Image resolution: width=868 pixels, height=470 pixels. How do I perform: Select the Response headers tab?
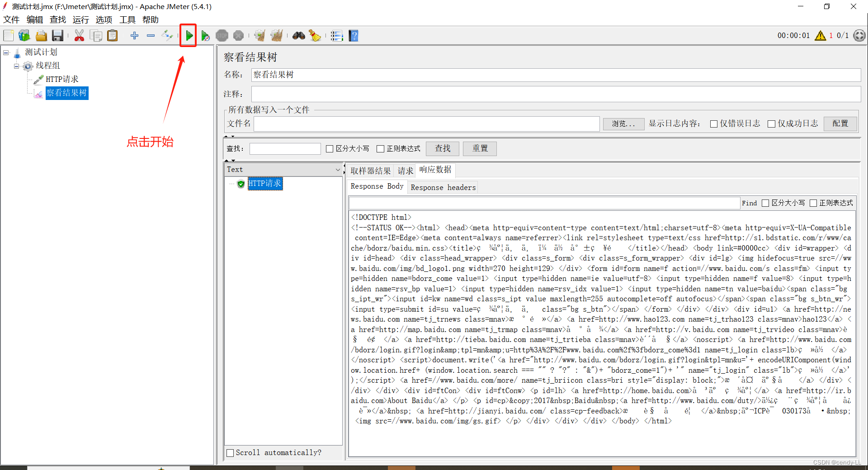coord(443,187)
